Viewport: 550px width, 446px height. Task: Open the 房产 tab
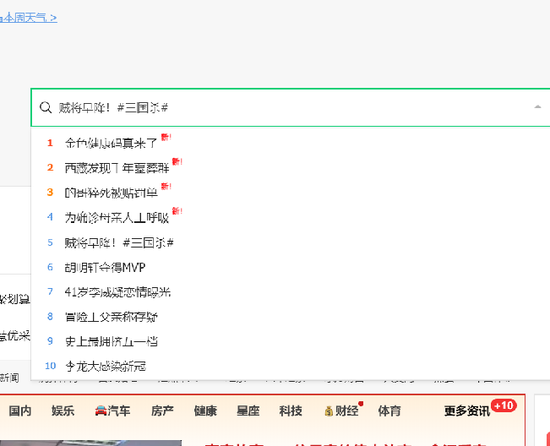click(162, 411)
